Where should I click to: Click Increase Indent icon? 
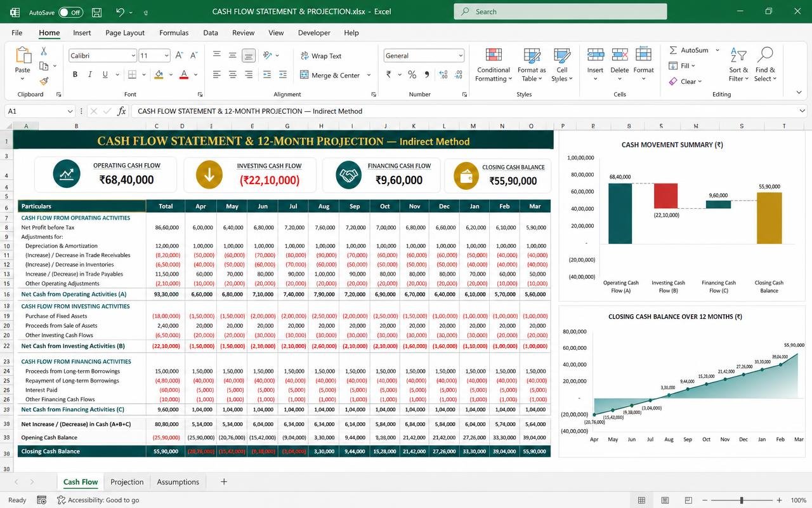coord(283,75)
